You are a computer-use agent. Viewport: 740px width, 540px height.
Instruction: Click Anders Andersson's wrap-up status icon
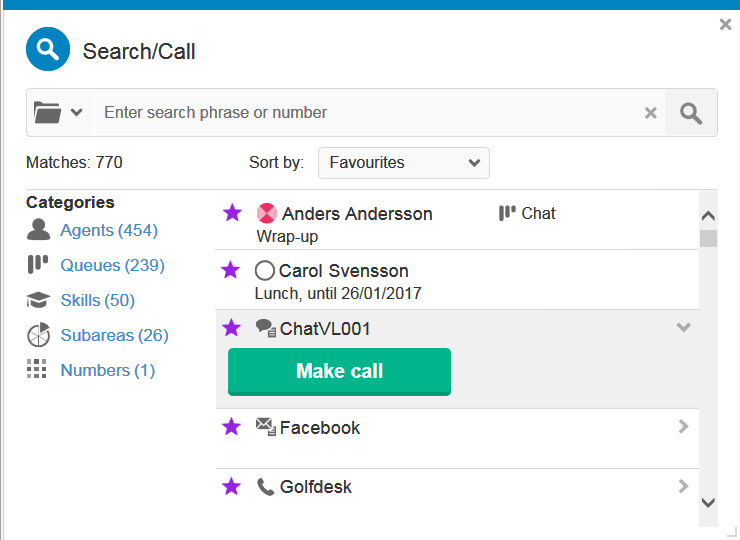tap(266, 213)
